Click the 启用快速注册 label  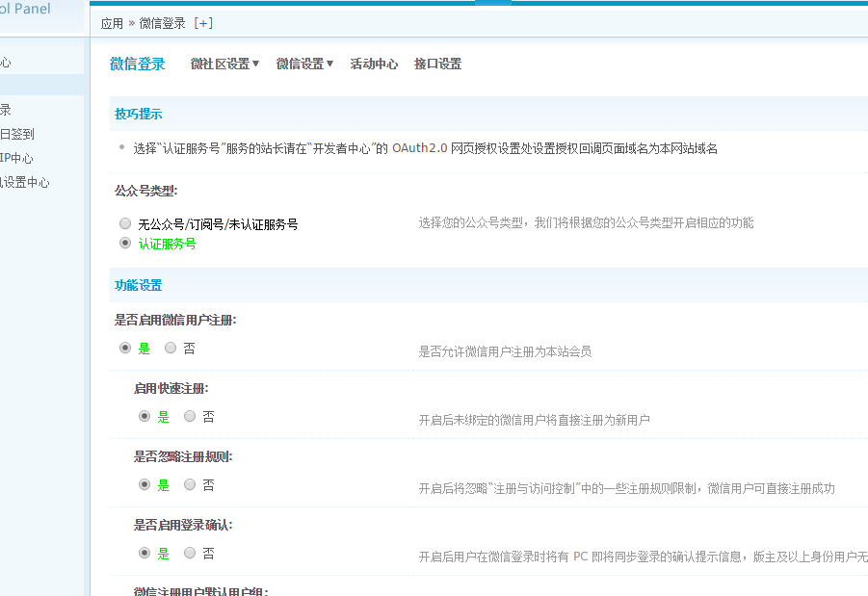tap(171, 388)
